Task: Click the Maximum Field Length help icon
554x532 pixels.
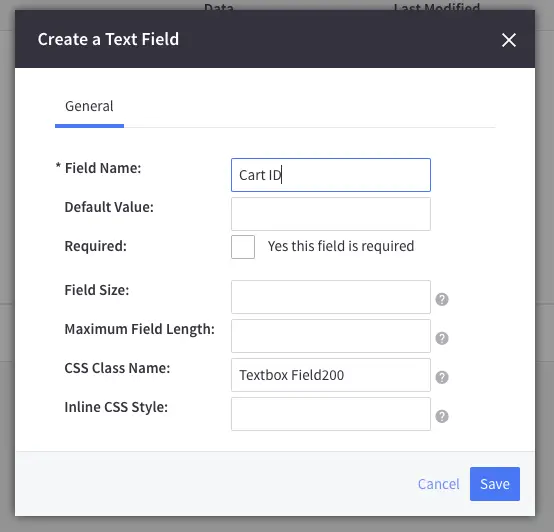Action: 442,338
